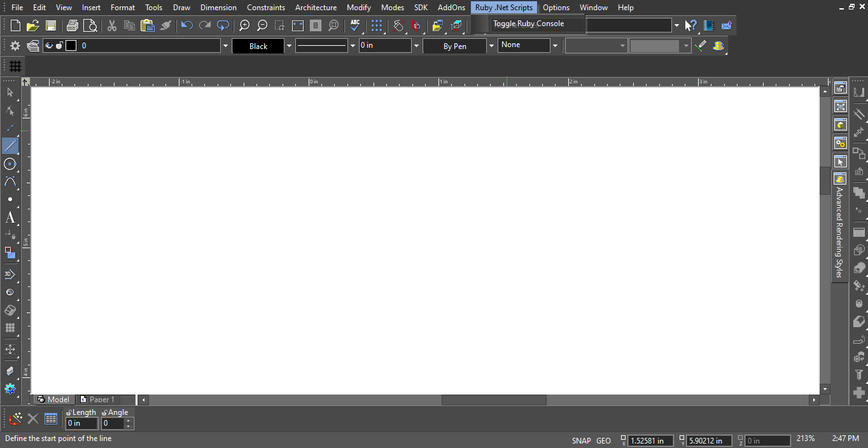Screen dimensions: 868x448
Task: Select the Line drawing tool
Action: click(x=10, y=146)
